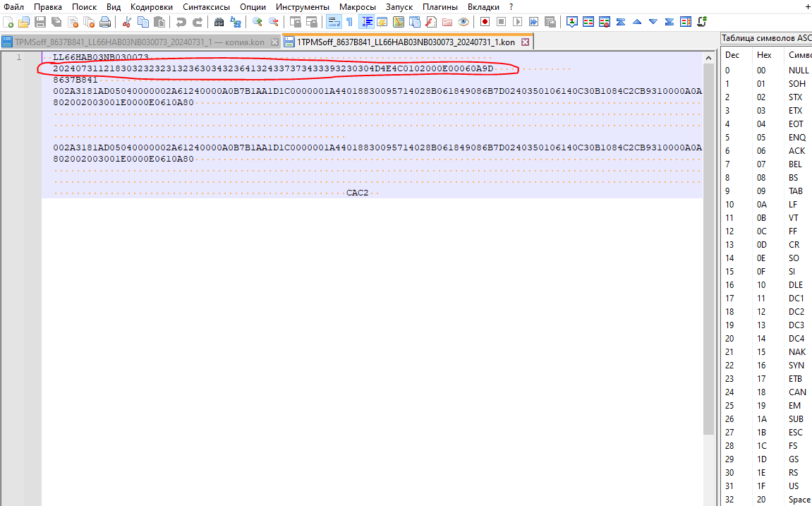This screenshot has height=506, width=812.
Task: Click the Copy toolbar icon
Action: [x=143, y=22]
